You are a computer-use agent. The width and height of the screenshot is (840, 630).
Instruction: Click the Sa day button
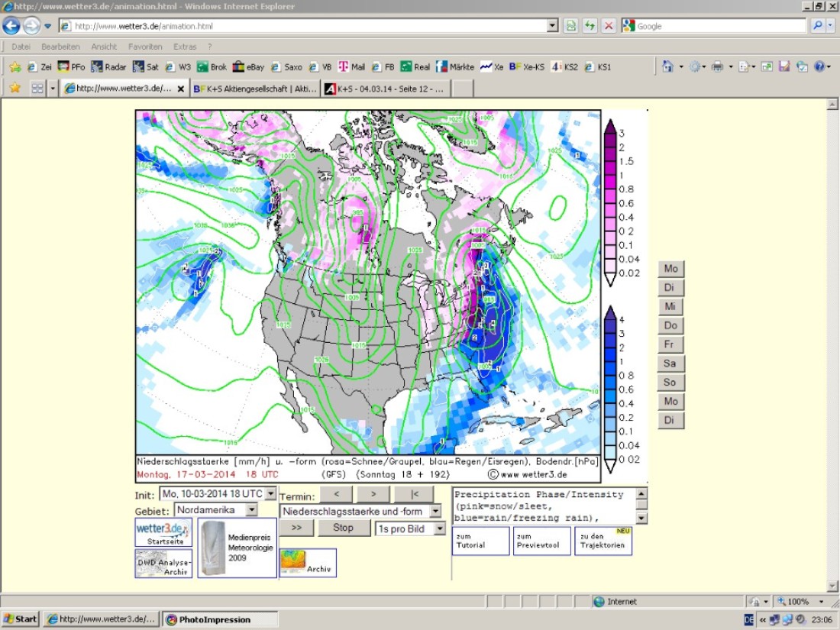pyautogui.click(x=670, y=363)
